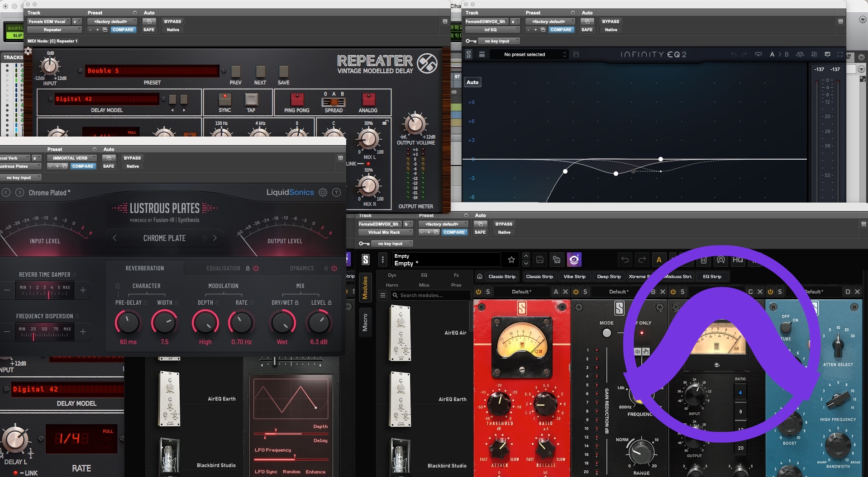The image size is (868, 477).
Task: Expand the Female EDM Vocal track selector
Action: click(x=49, y=21)
